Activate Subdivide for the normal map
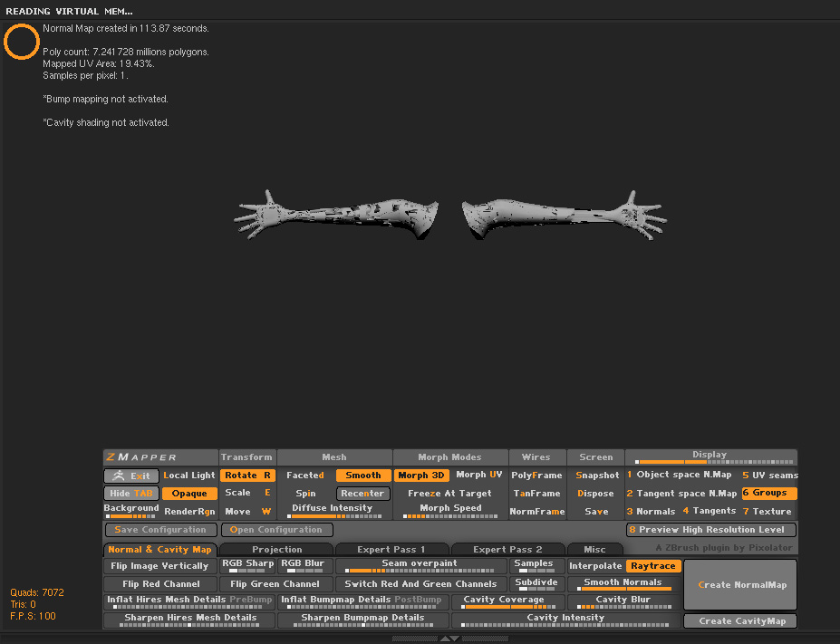Screen dimensions: 840x644 pyautogui.click(x=535, y=581)
